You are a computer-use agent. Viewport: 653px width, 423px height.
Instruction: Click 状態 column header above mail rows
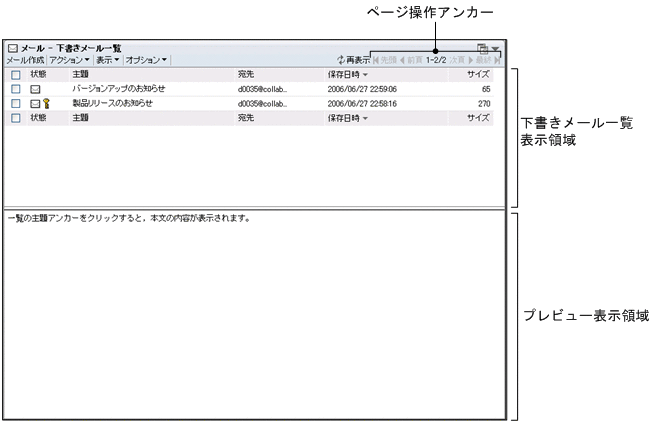(x=38, y=75)
